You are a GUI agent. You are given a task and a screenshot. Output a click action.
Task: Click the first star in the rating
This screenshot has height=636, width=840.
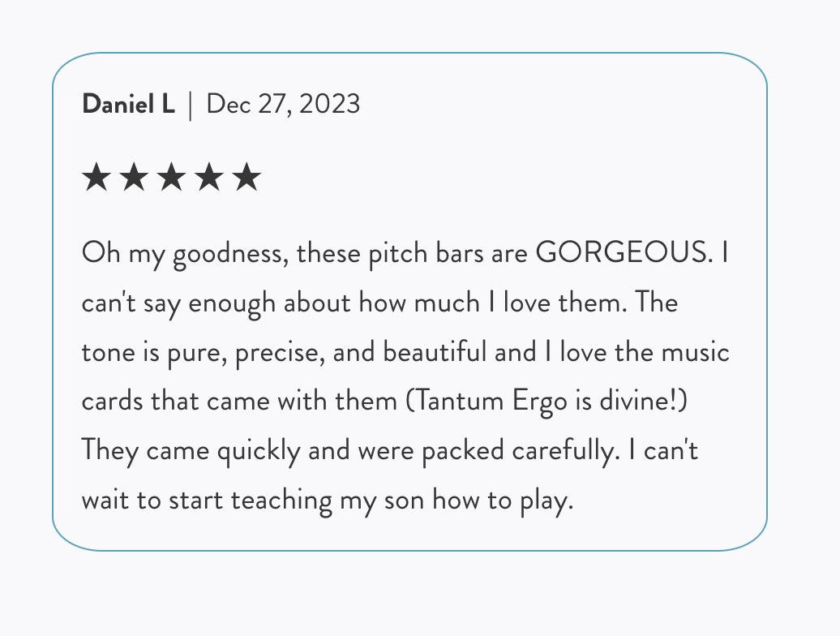click(96, 177)
